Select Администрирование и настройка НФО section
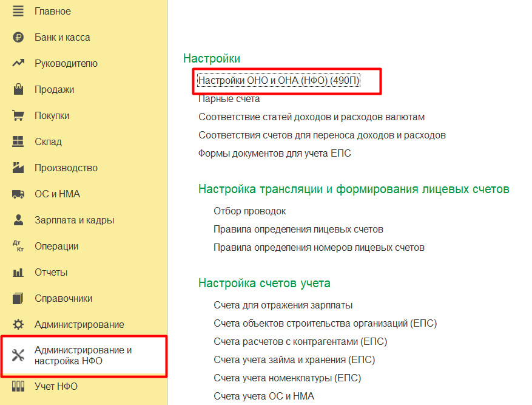Image resolution: width=532 pixels, height=405 pixels. (82, 356)
